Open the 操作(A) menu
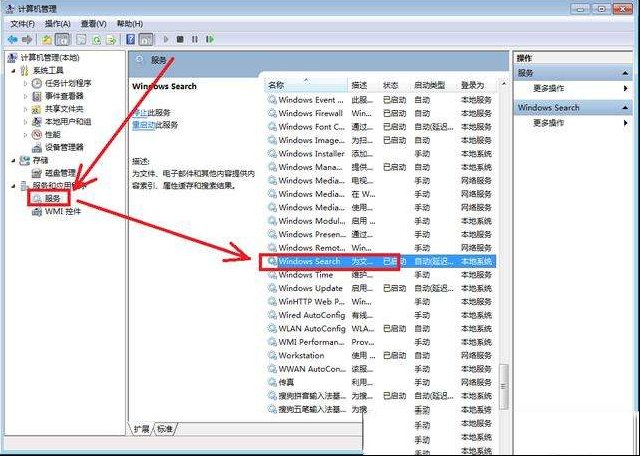The image size is (640, 456). pyautogui.click(x=58, y=24)
